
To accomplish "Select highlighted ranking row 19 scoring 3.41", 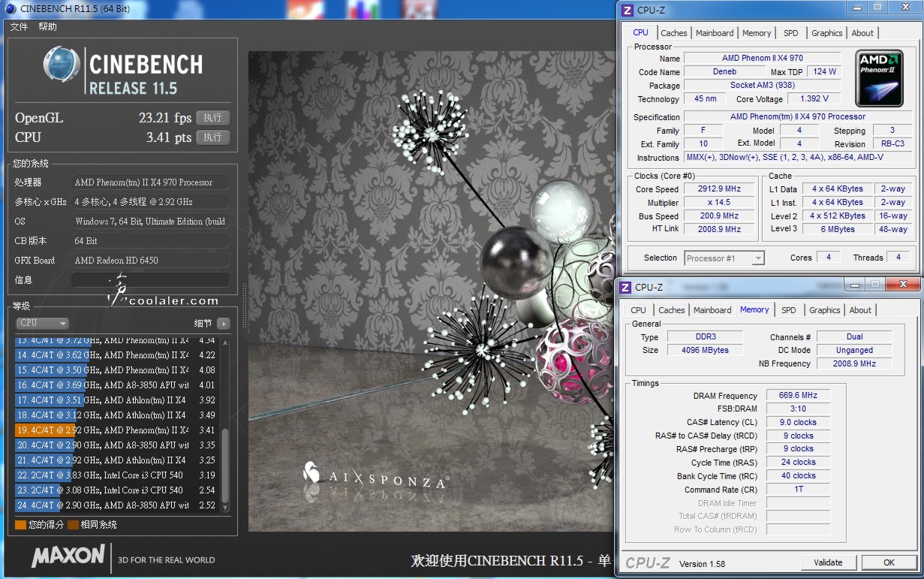I will click(x=116, y=430).
